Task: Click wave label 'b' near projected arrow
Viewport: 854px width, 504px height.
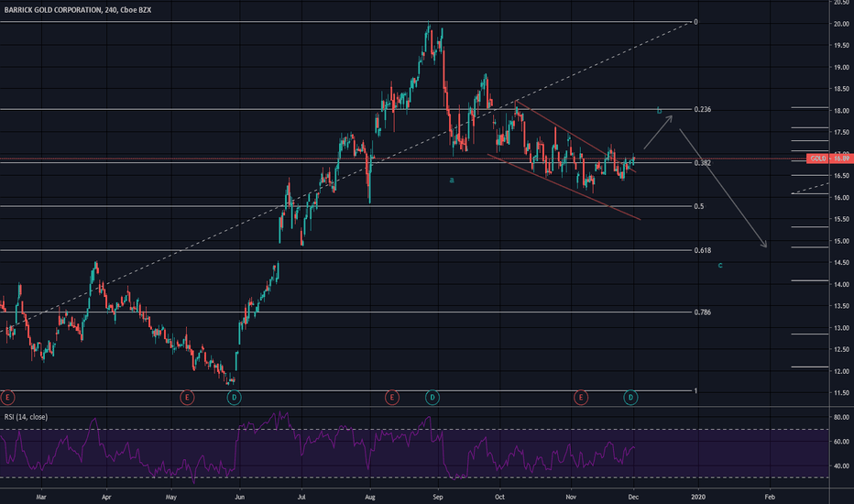Action: tap(659, 111)
